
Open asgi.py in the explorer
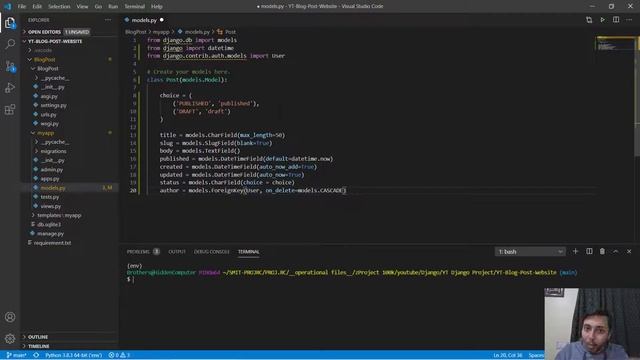49,96
